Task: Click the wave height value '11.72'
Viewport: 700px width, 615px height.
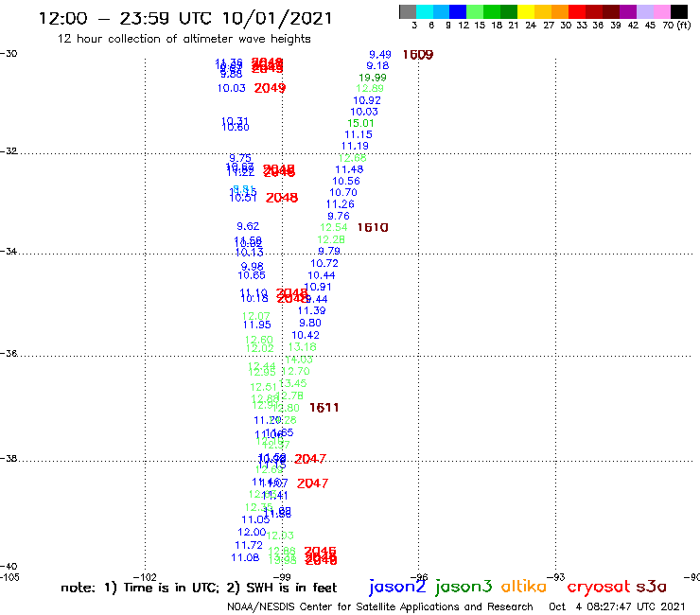Action: pyautogui.click(x=249, y=545)
